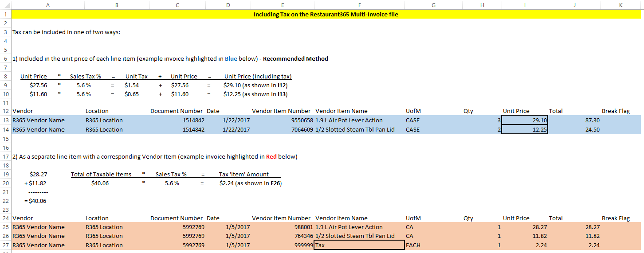The height and width of the screenshot is (253, 644).
Task: Click 'Tax can be included' text in row 3
Action: pos(66,32)
